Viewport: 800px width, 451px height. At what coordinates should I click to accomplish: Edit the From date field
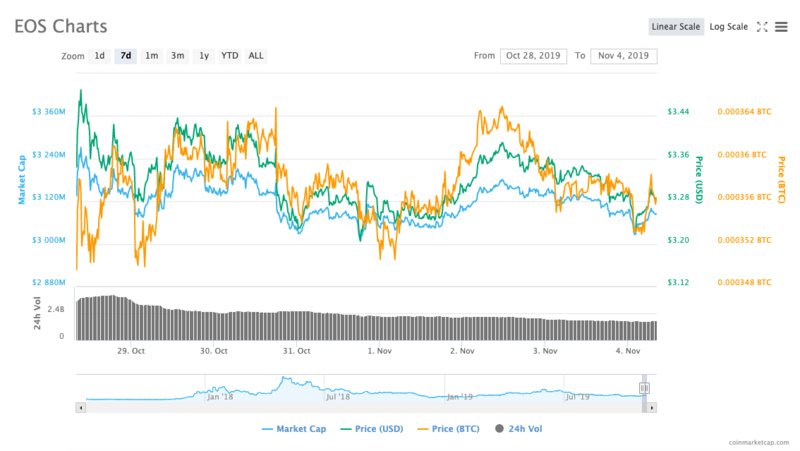click(533, 56)
